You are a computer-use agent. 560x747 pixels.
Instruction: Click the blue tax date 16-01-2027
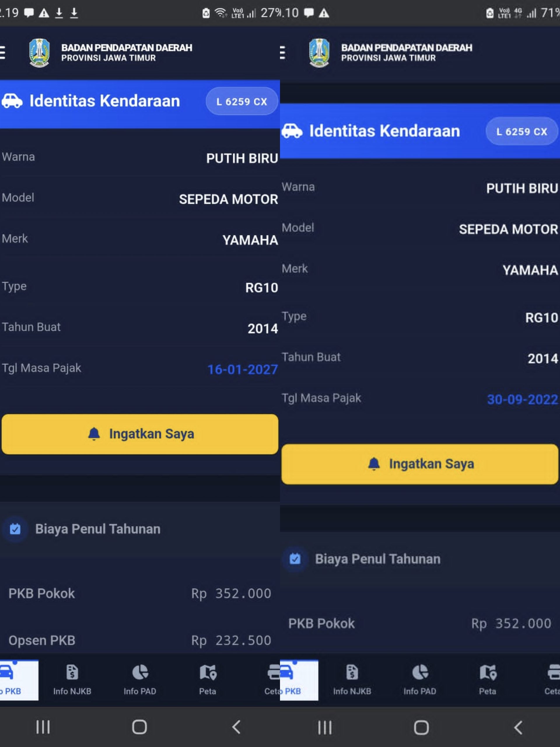pyautogui.click(x=242, y=369)
